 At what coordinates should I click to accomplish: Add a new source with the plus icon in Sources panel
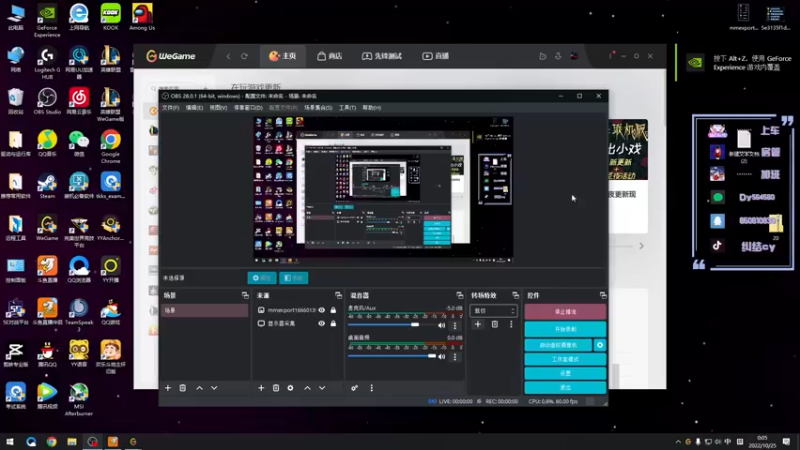(261, 388)
